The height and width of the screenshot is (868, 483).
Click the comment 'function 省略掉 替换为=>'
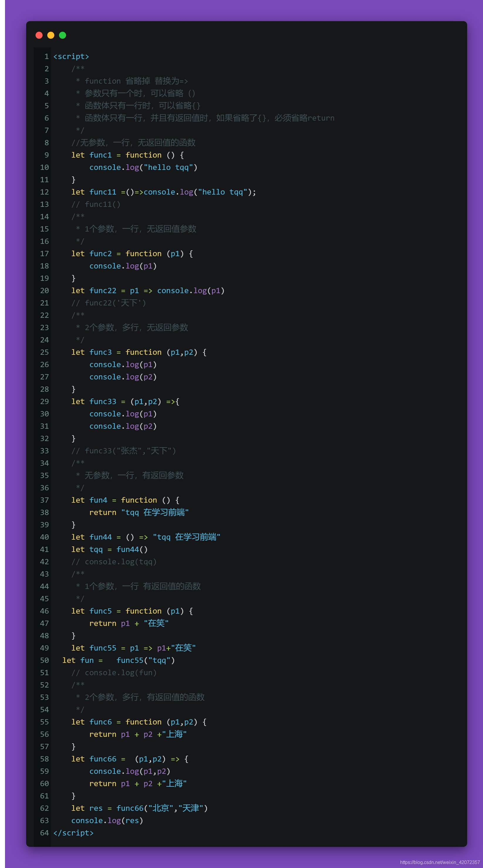pyautogui.click(x=136, y=81)
